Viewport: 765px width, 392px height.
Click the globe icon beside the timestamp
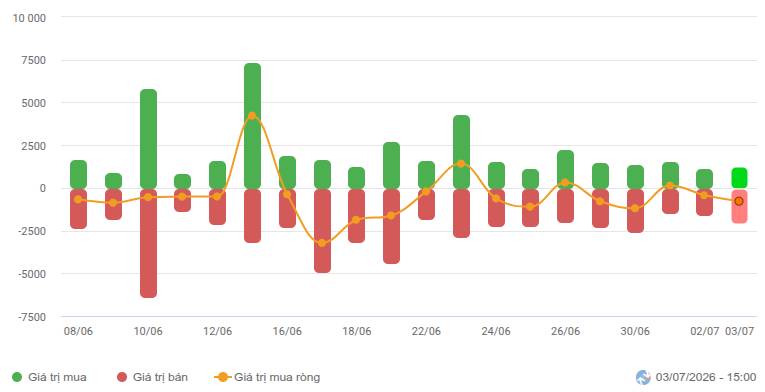(x=644, y=377)
